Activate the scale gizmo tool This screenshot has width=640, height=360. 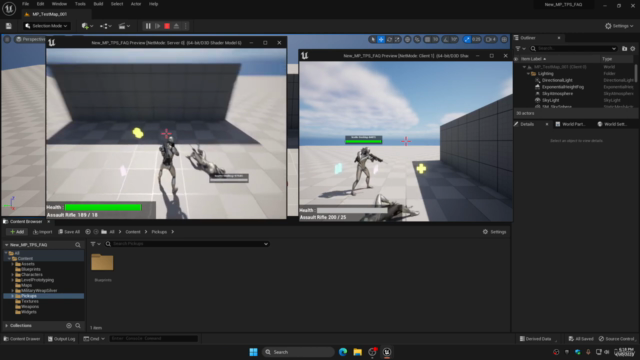point(397,39)
